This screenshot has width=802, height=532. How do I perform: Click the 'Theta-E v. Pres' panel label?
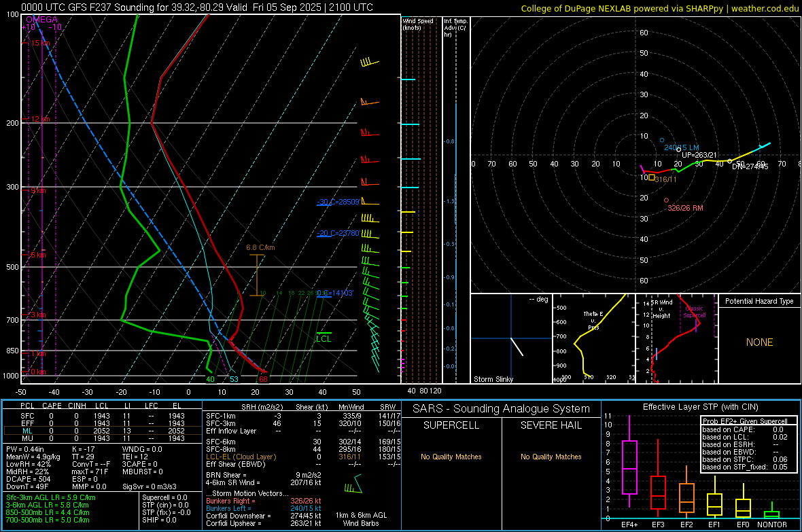coord(593,321)
